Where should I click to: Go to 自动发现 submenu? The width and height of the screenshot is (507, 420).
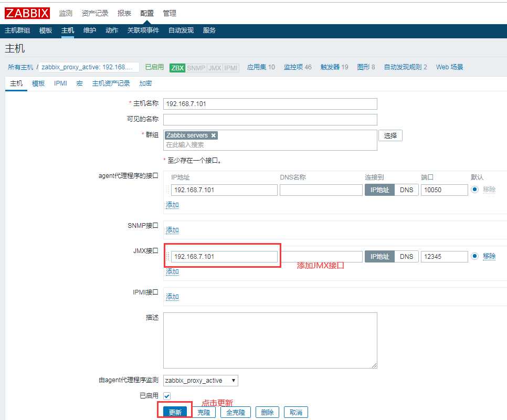(x=181, y=30)
